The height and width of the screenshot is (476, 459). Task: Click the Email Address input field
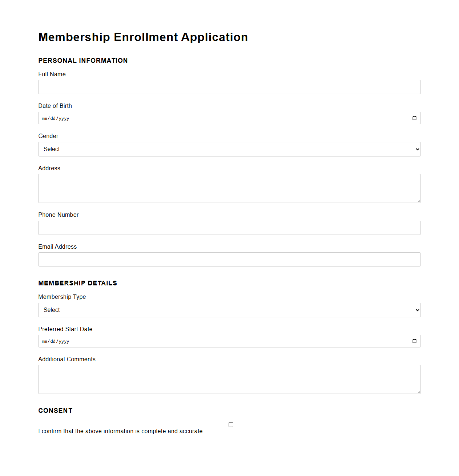coord(229,259)
